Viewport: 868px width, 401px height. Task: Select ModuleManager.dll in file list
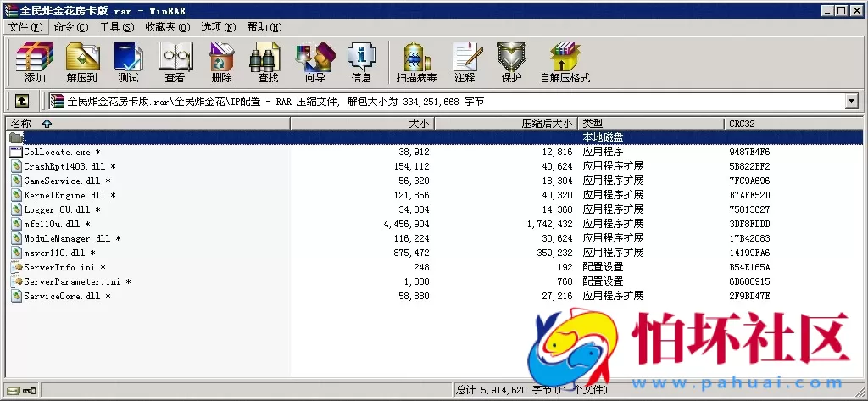pyautogui.click(x=73, y=238)
